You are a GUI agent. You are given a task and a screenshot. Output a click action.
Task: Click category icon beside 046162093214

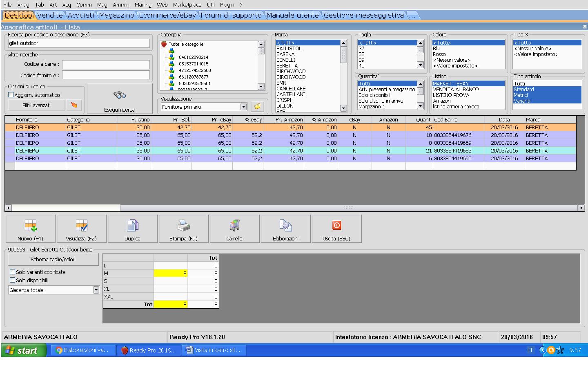pyautogui.click(x=171, y=57)
